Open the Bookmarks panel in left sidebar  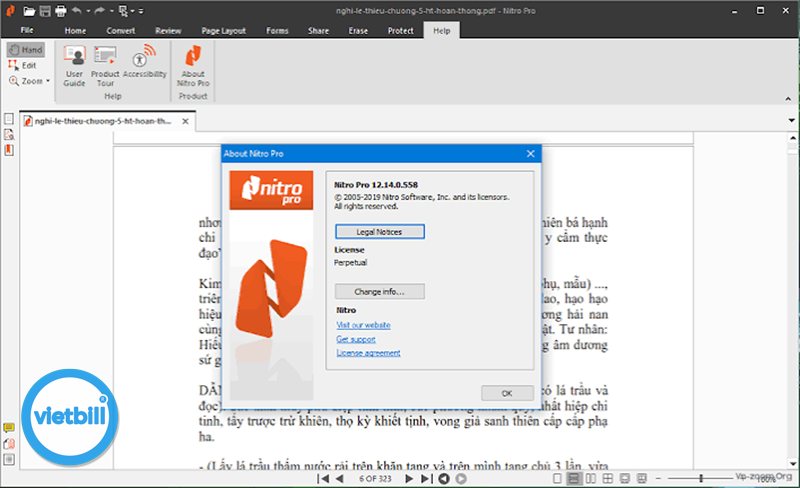click(x=9, y=150)
